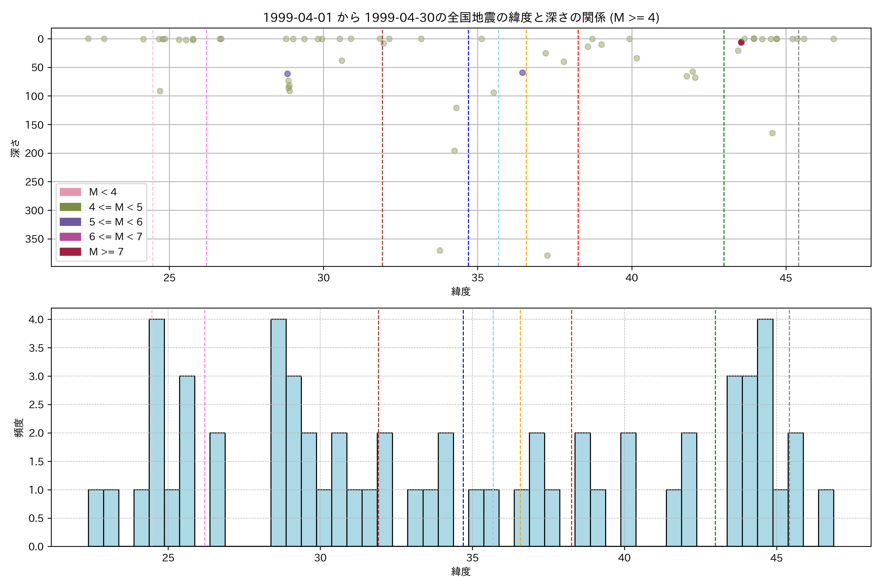Screen dimensions: 882x588
Task: Click the 5 <= M < 6 purple legend swatch
Action: click(x=70, y=222)
